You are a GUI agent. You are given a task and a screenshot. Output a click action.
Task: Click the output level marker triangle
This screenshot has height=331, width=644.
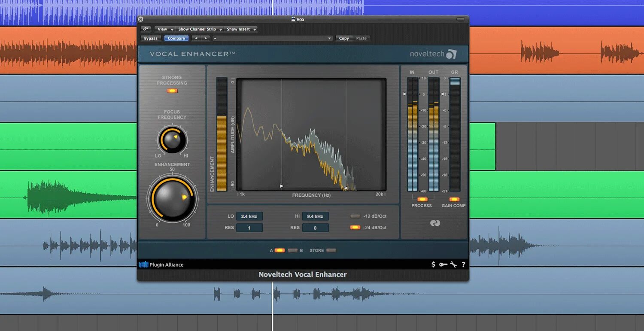coord(442,94)
